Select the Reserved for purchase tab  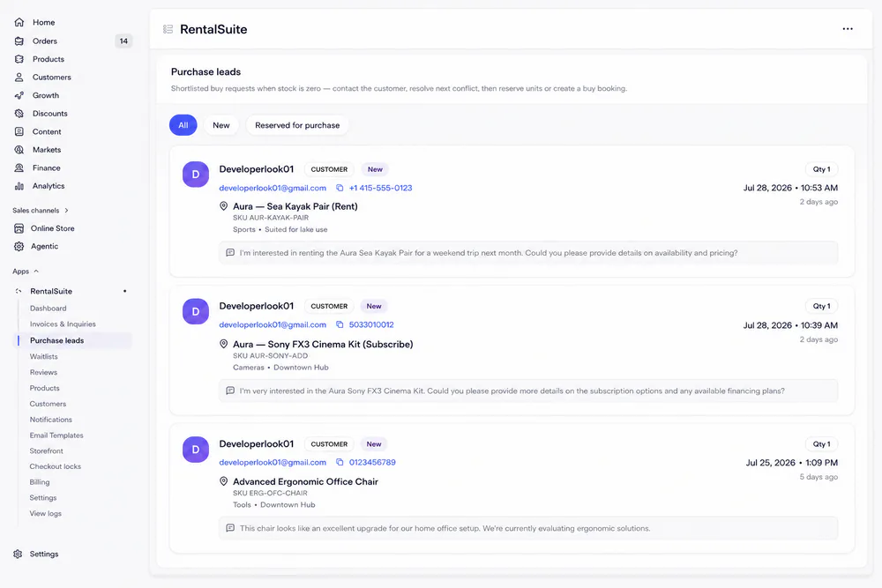tap(297, 125)
